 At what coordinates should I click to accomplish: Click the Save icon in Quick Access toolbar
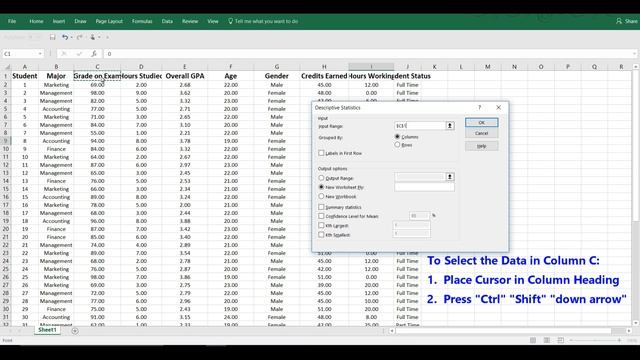52,37
